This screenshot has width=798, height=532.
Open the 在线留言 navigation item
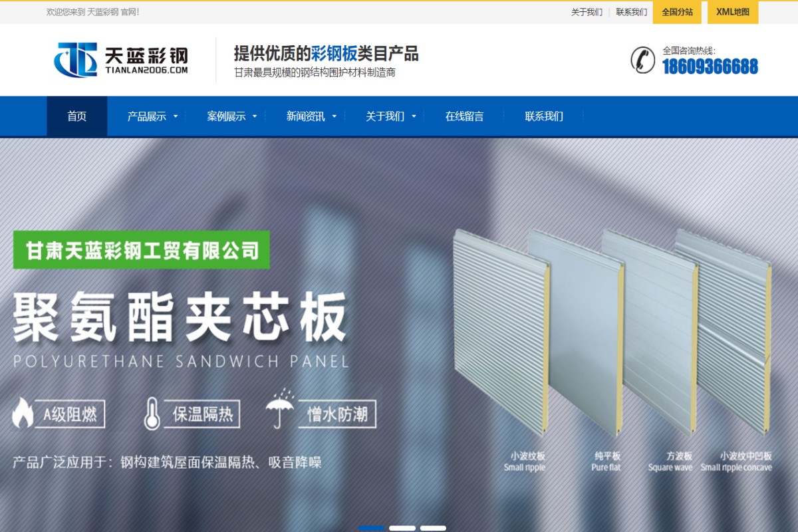click(465, 116)
